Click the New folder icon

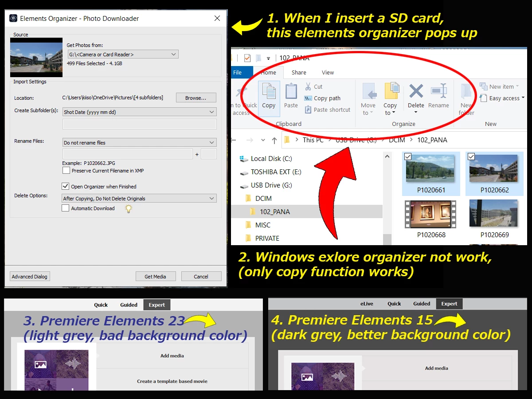click(x=466, y=92)
